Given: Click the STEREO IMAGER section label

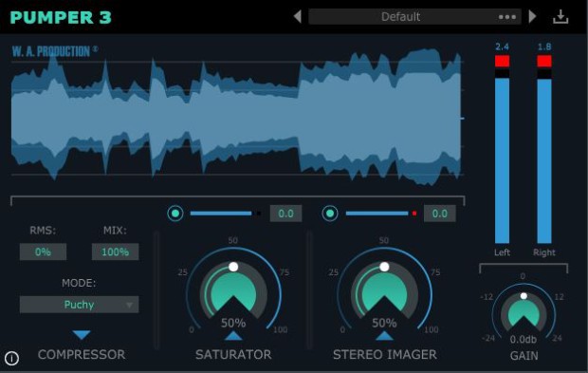Looking at the screenshot, I should [x=385, y=355].
